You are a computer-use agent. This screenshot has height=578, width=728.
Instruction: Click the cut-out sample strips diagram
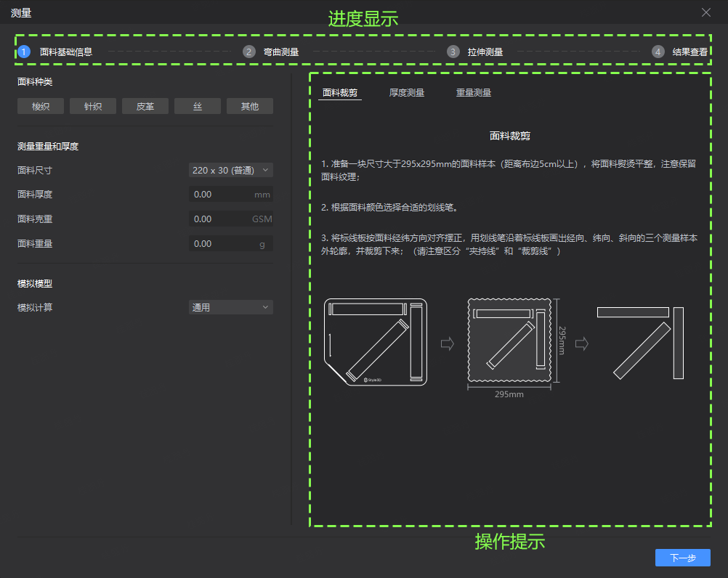pos(640,342)
